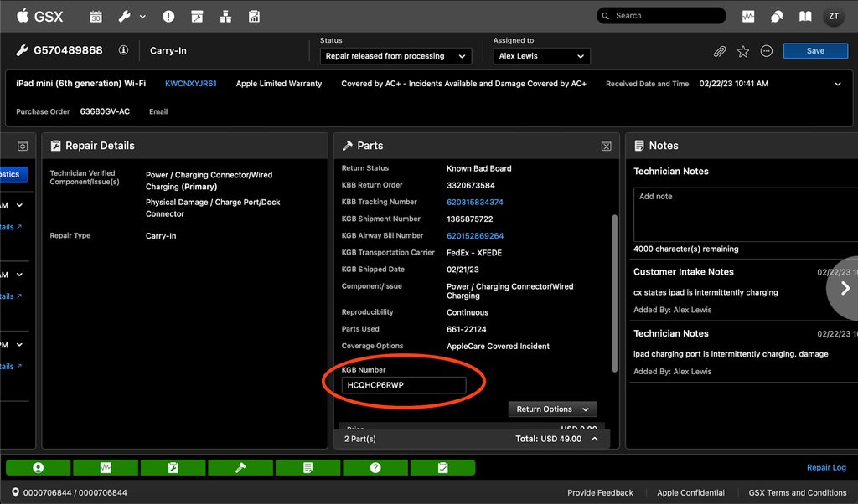
Task: Click the Apple GSX logo
Action: (40, 16)
